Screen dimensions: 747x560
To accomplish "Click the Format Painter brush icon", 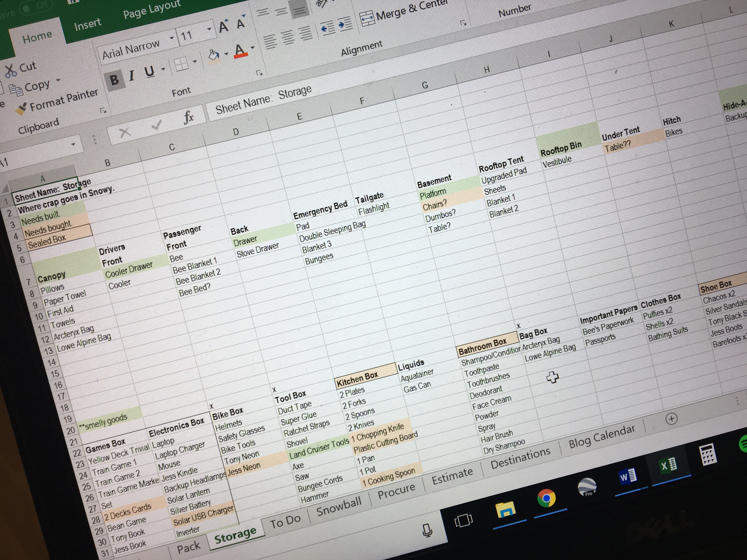I will [21, 109].
